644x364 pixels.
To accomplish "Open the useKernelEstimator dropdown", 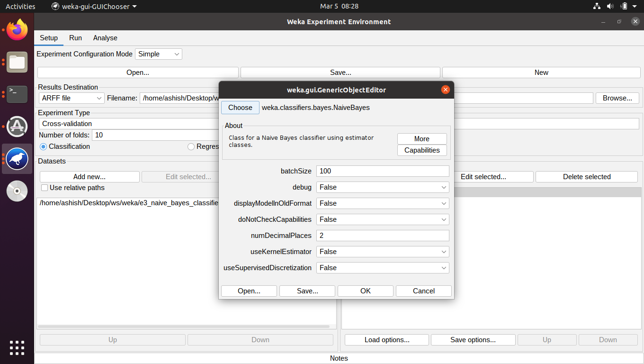I will [383, 252].
